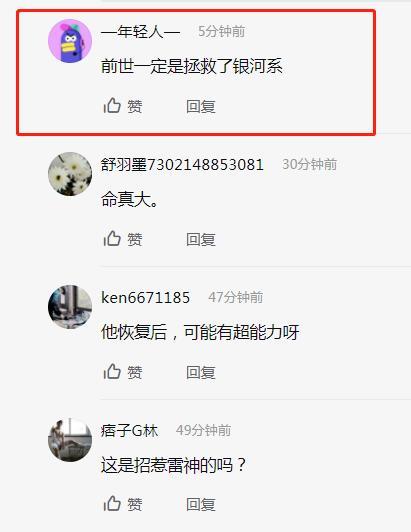Open username link 痞子G林
Image resolution: width=411 pixels, height=532 pixels.
[129, 431]
